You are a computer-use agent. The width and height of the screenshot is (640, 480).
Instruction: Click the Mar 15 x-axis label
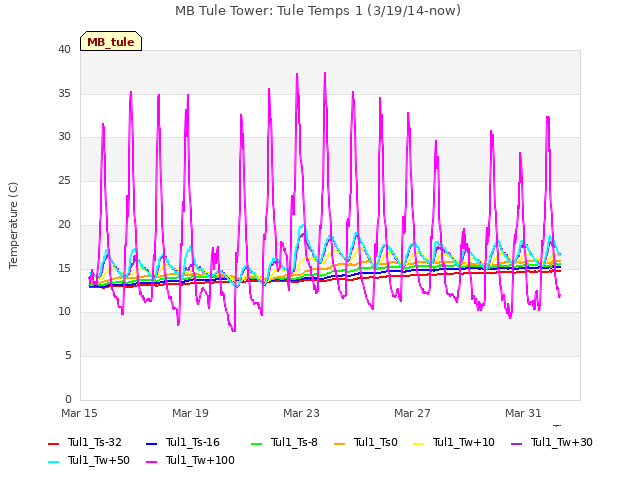click(x=80, y=413)
